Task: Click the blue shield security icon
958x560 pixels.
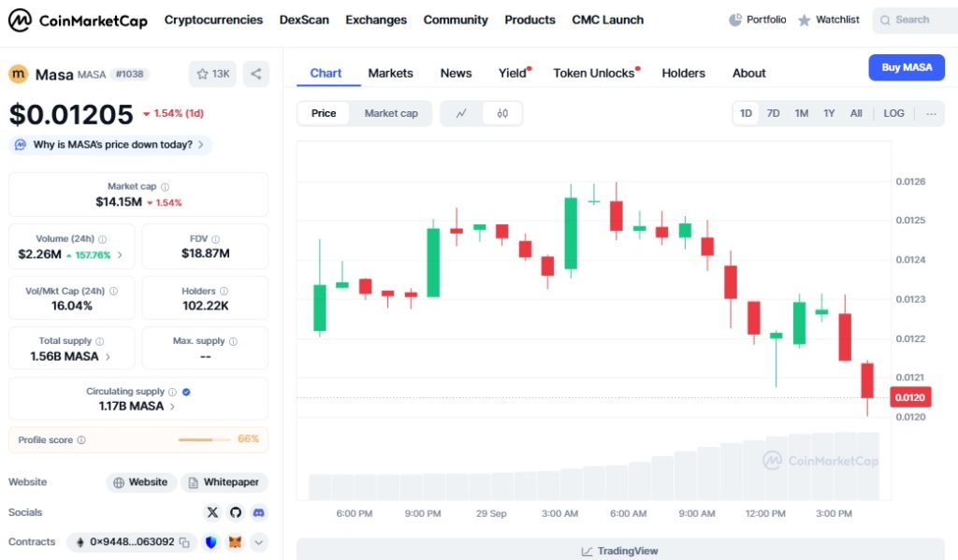Action: [x=211, y=542]
